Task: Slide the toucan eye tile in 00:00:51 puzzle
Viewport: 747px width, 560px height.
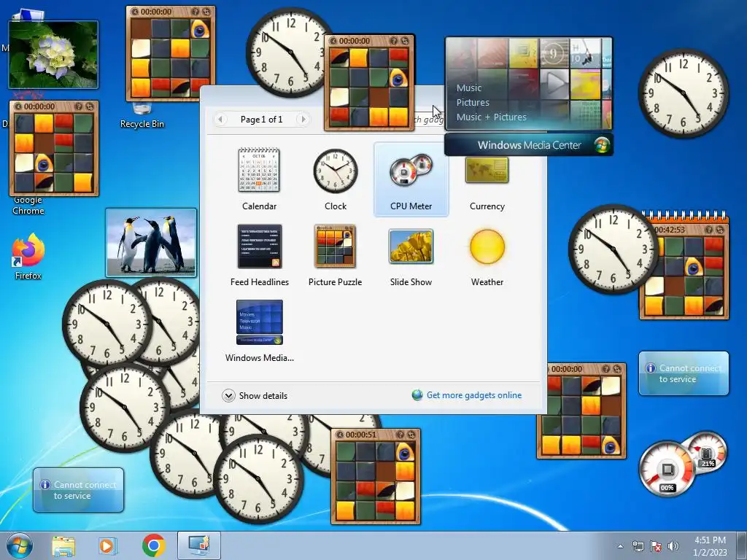Action: pos(405,452)
